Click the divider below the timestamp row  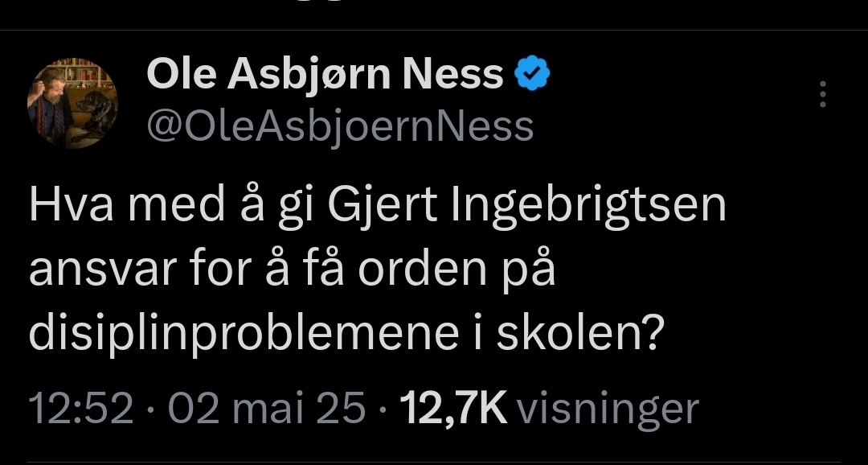(434, 462)
